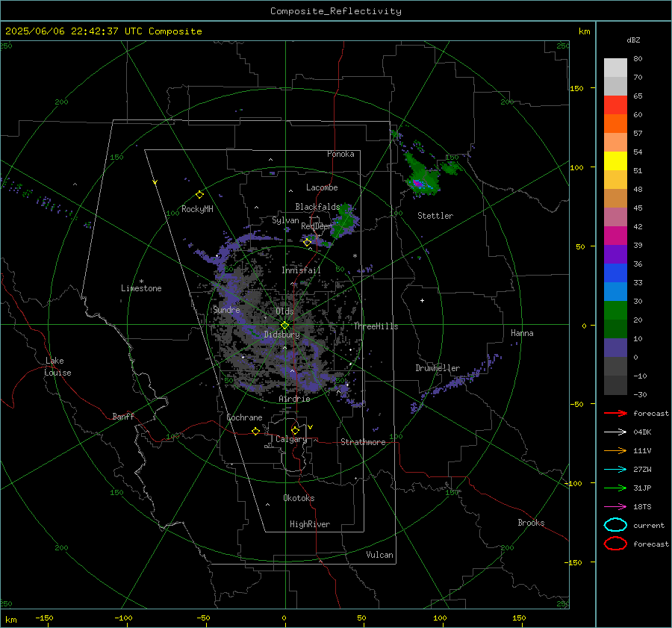Select the yellow diamond marker near RedDeer
Image resolution: width=672 pixels, height=628 pixels.
pos(307,243)
